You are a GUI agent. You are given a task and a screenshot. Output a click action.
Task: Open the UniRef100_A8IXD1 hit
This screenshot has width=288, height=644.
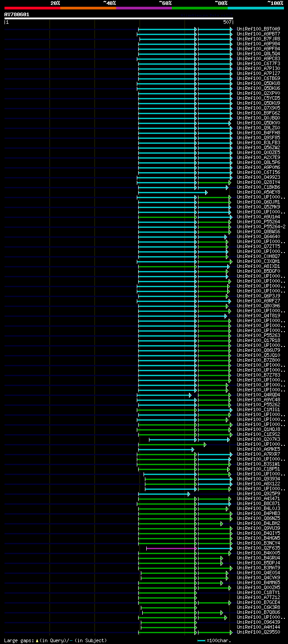click(258, 266)
